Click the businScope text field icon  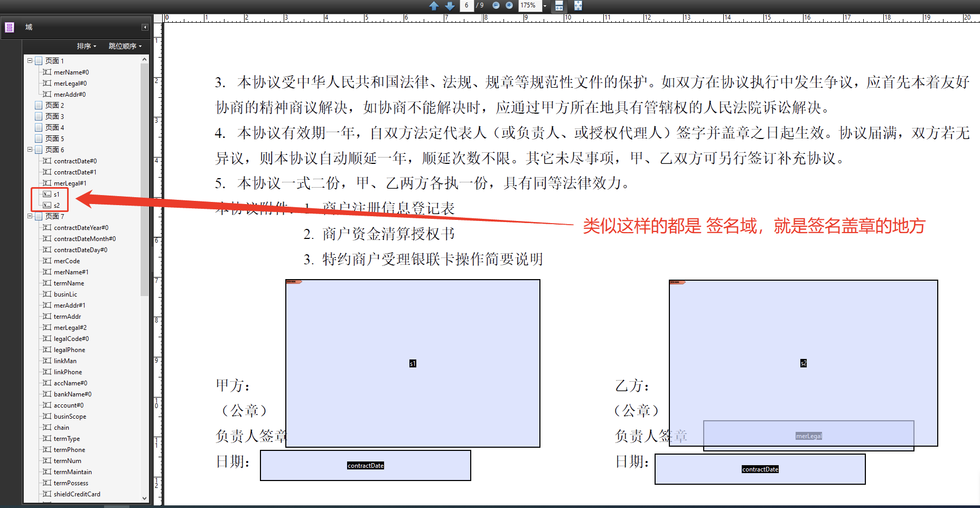coord(47,417)
